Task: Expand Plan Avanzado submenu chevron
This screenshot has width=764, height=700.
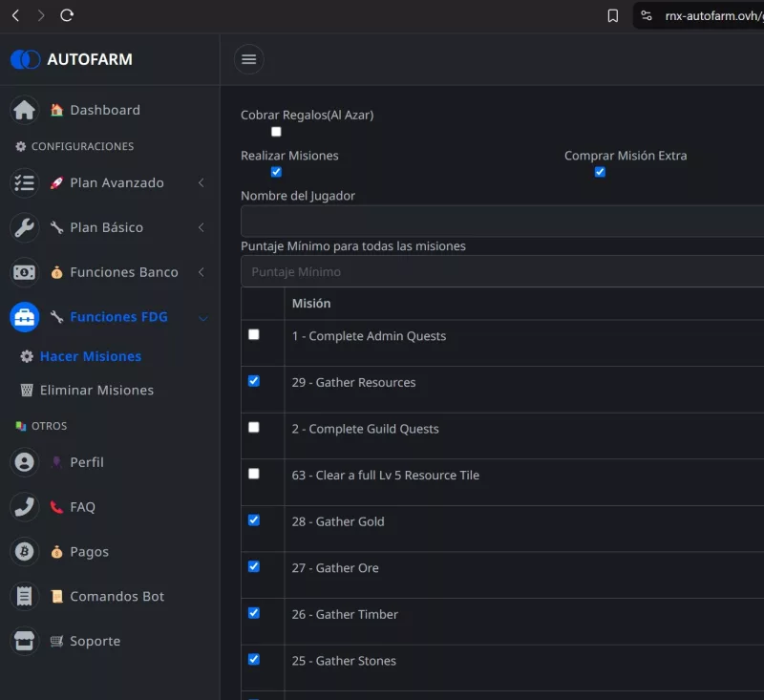Action: coord(202,182)
